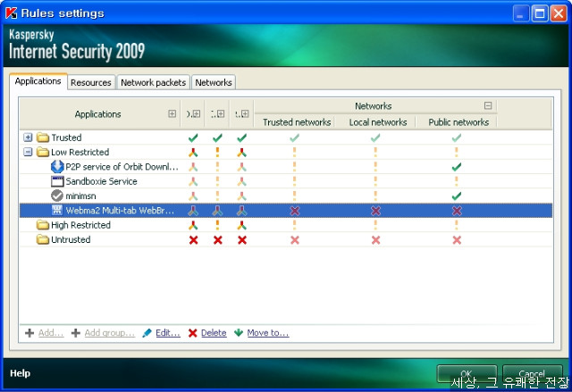572x392 pixels.
Task: Click Sandboxie Public networks prompt mark
Action: point(457,181)
